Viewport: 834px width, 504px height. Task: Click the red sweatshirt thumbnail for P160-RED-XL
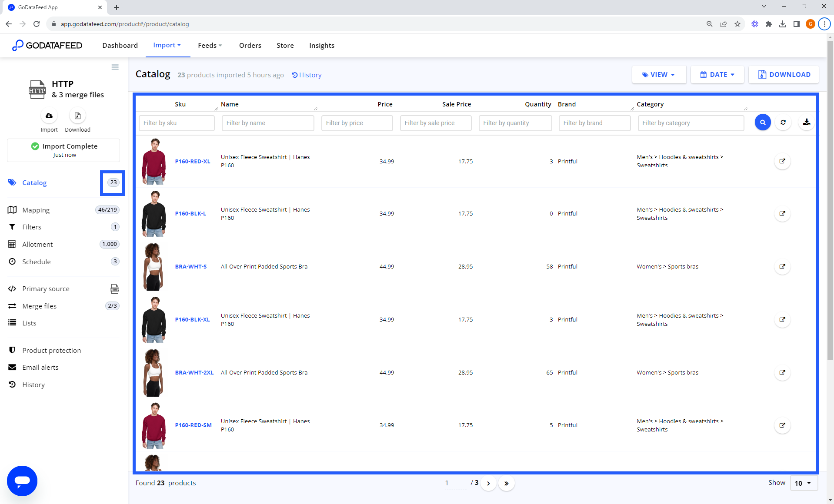pos(154,161)
